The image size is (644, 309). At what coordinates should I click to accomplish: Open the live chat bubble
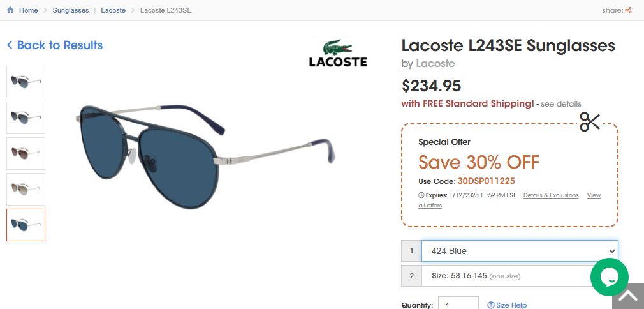(609, 277)
